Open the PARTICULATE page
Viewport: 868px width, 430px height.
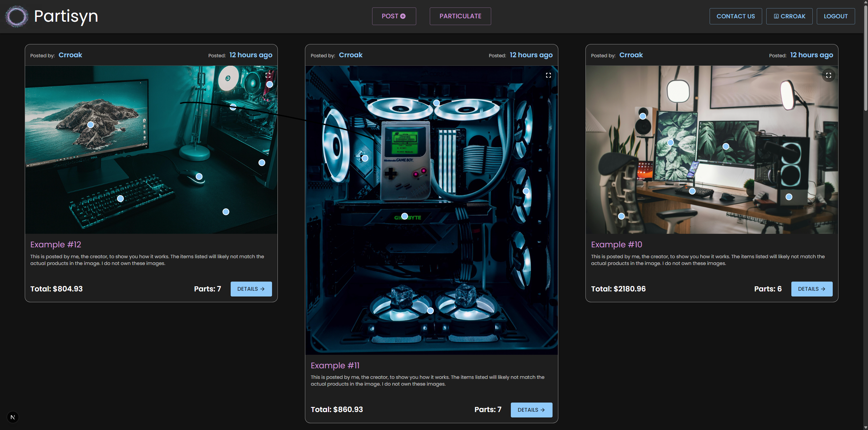[x=460, y=16]
